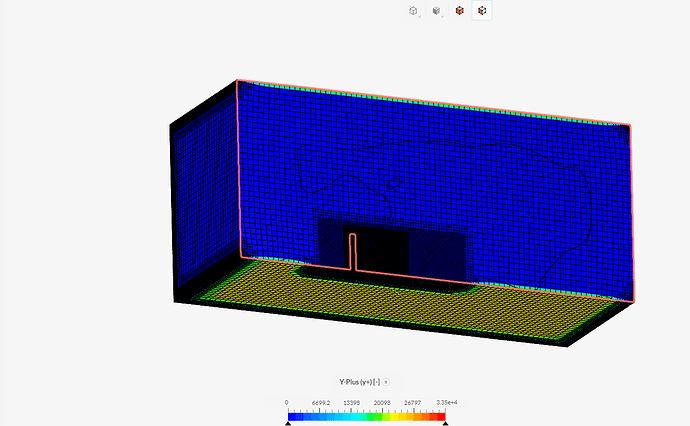Select the wireframe render mode cube icon
The height and width of the screenshot is (426, 690).
click(413, 11)
